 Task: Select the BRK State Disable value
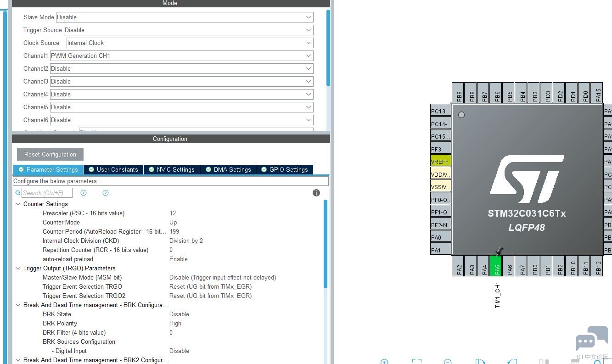point(179,314)
